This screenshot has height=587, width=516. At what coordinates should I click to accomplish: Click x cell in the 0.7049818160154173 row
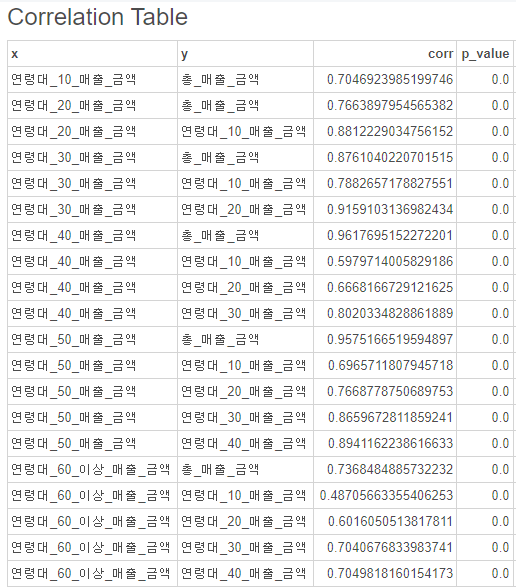coord(91,574)
